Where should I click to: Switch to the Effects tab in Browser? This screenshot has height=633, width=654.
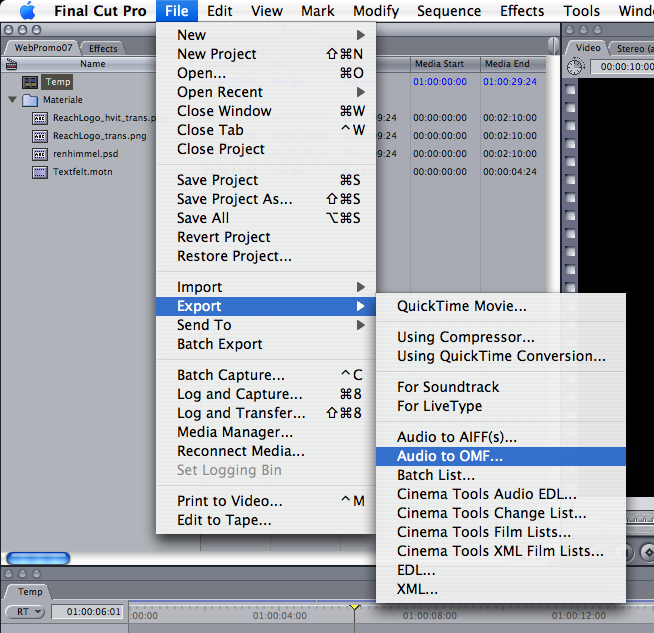tap(103, 48)
